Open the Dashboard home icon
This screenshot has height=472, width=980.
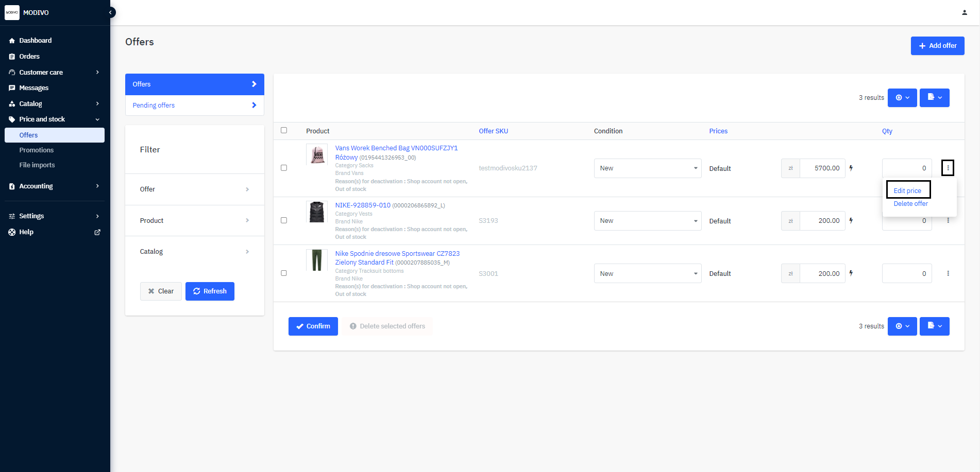click(x=12, y=41)
